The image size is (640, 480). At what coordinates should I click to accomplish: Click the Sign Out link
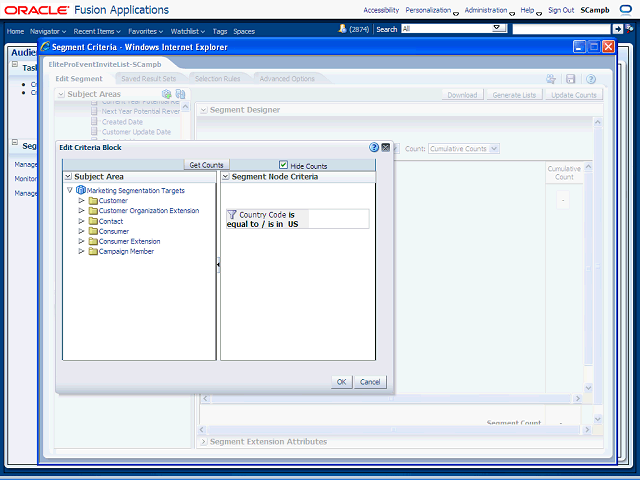(561, 10)
